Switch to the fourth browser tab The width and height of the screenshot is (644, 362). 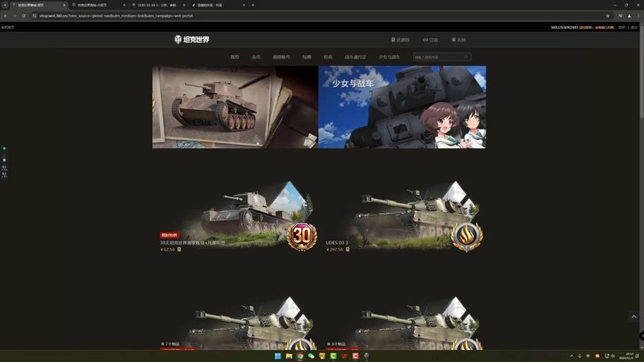pyautogui.click(x=216, y=5)
